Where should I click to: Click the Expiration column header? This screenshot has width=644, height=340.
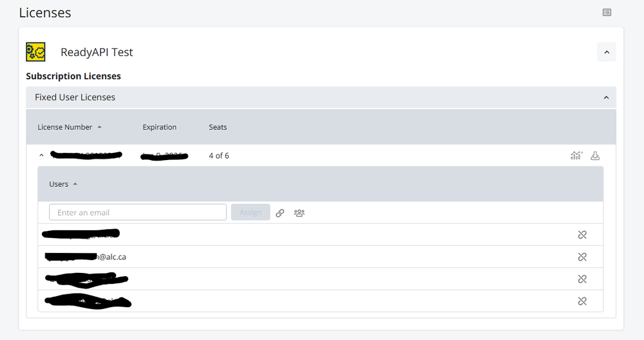tap(159, 127)
